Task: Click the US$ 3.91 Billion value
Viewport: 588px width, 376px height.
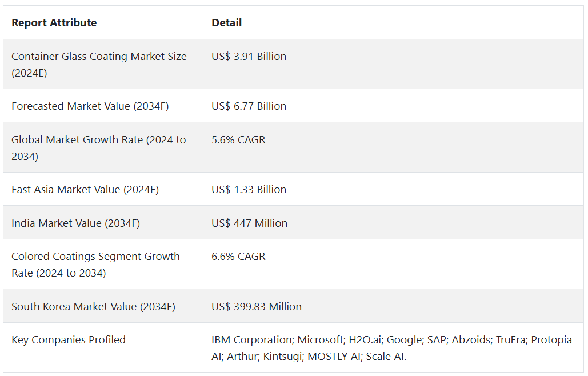Action: click(249, 57)
